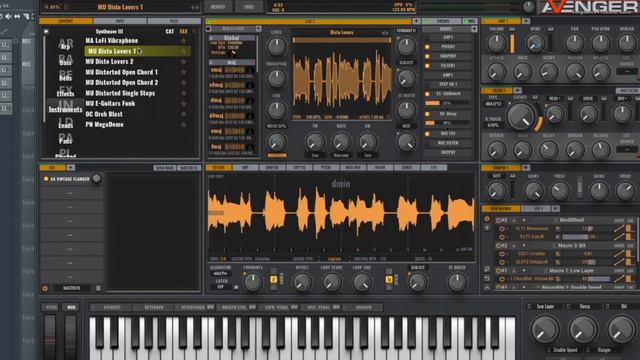Toggle the FILTER1 route module on/off
This screenshot has width=640, height=360.
click(x=427, y=66)
